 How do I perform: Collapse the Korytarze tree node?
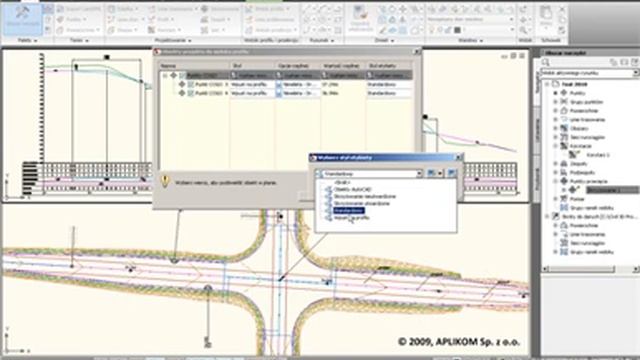point(555,146)
